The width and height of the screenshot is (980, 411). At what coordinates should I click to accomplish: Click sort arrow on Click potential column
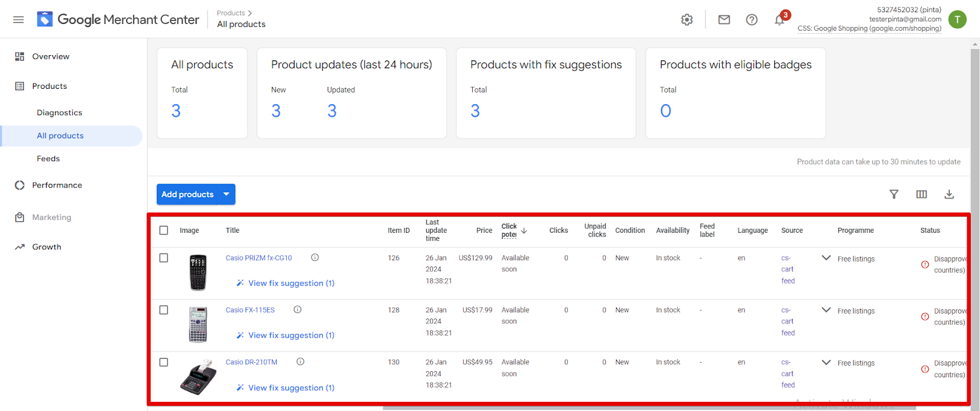coord(524,231)
